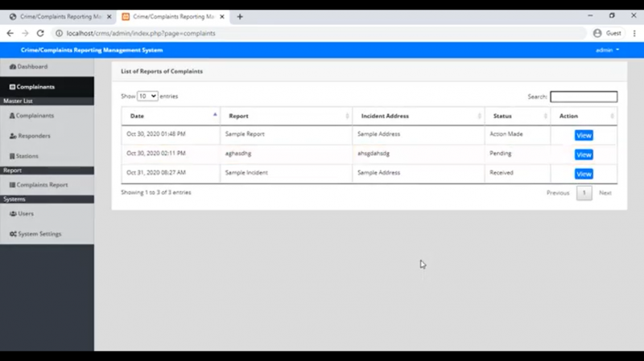Click the Showing 1 to 3 of 3 entries text
Screen dimensions: 644x361
(x=156, y=192)
